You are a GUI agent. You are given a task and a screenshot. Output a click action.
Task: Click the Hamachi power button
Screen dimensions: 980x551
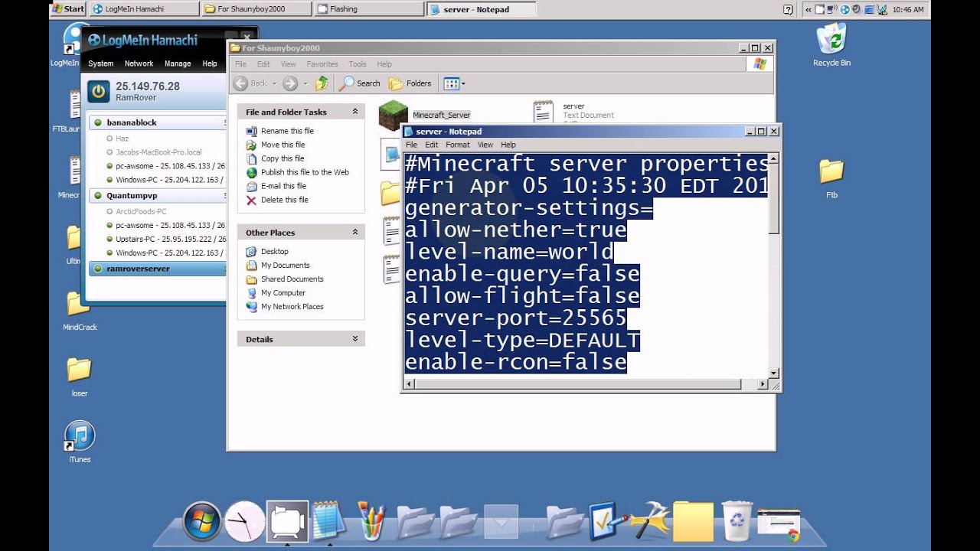[x=98, y=92]
